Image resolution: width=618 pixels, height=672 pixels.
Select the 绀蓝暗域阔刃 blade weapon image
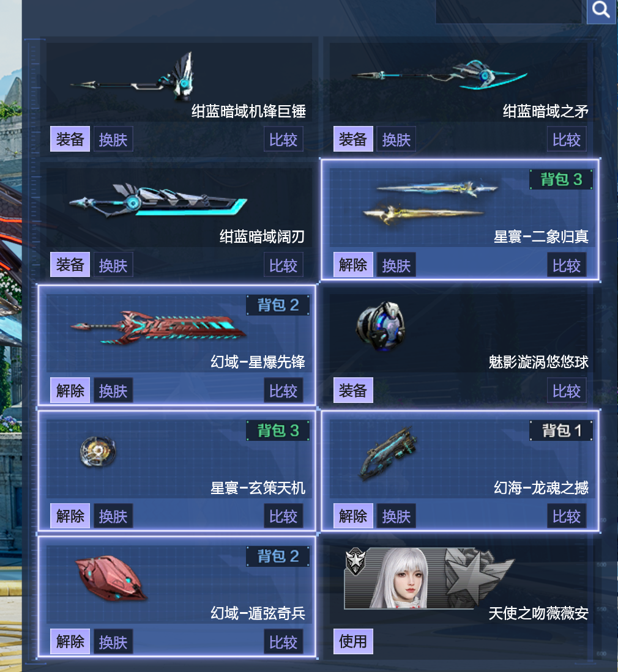158,200
